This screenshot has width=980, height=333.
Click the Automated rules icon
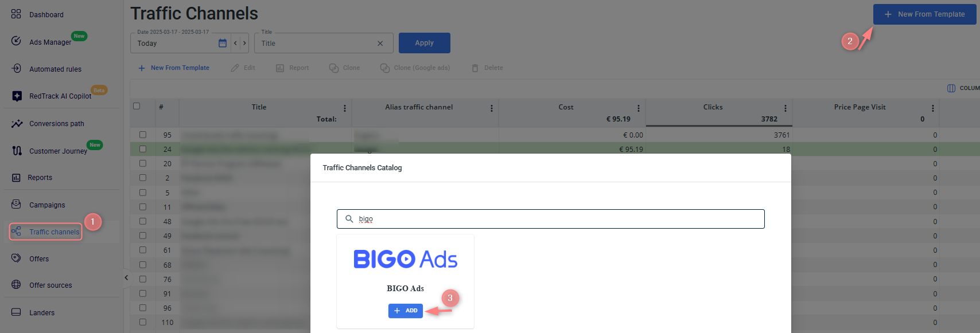(x=17, y=69)
